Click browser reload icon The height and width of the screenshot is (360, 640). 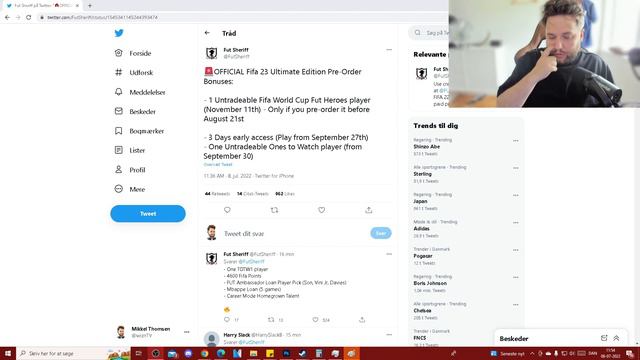(x=29, y=18)
